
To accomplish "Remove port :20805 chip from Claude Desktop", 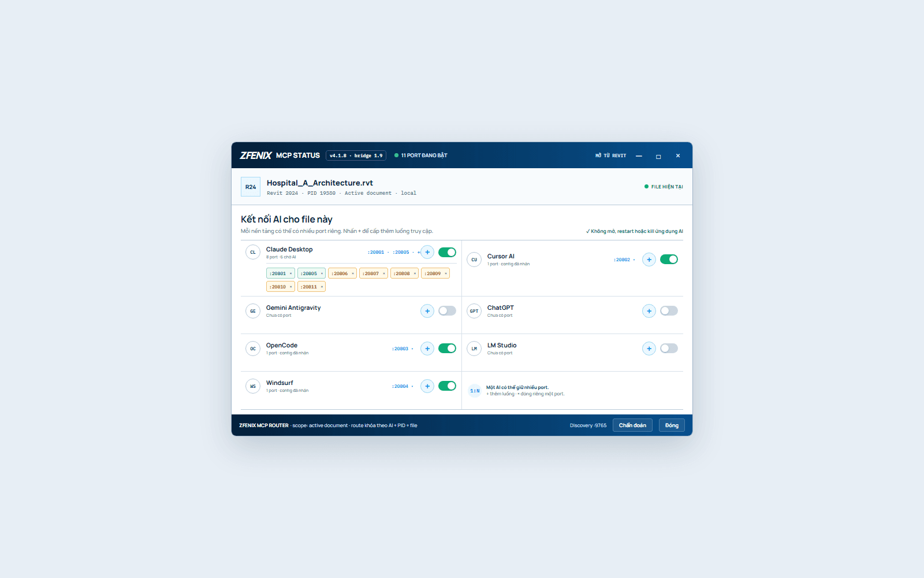I will coord(322,273).
